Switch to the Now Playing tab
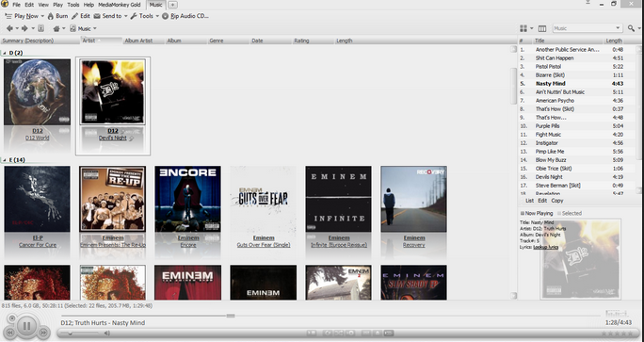 coord(537,213)
